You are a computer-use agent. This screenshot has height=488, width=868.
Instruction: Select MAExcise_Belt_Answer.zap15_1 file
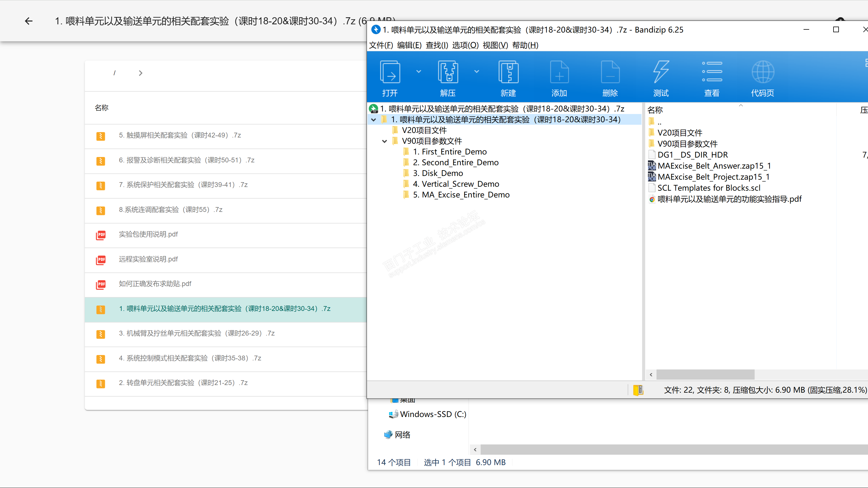tap(714, 166)
